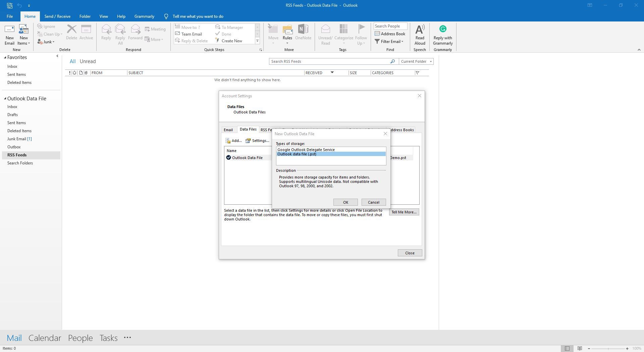Image resolution: width=644 pixels, height=352 pixels.
Task: Click the Reply icon
Action: (x=106, y=33)
